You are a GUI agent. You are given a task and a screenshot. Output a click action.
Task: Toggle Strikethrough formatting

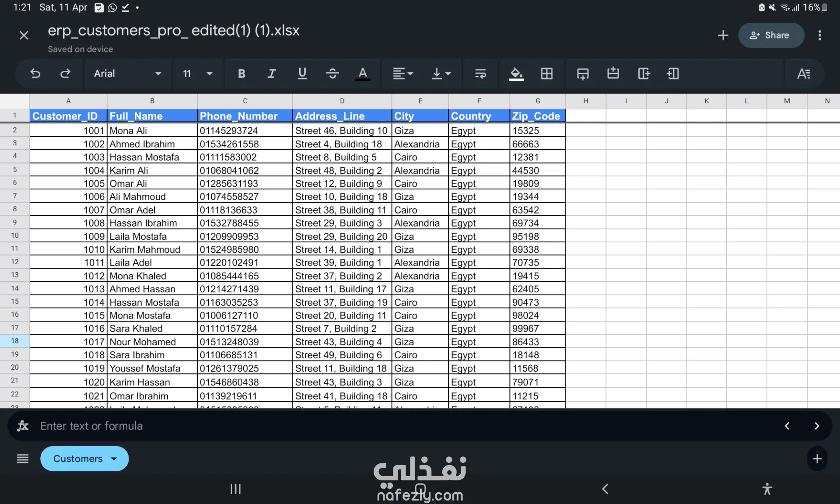tap(332, 73)
